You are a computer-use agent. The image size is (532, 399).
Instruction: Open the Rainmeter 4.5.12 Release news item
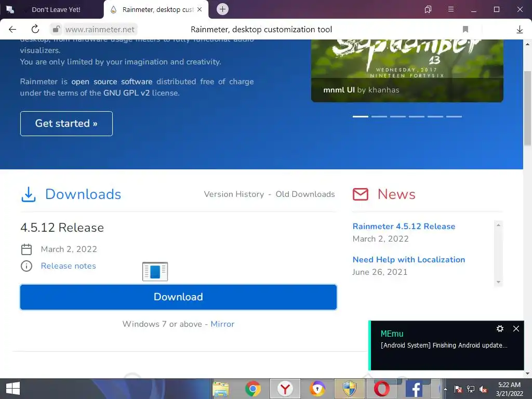404,227
